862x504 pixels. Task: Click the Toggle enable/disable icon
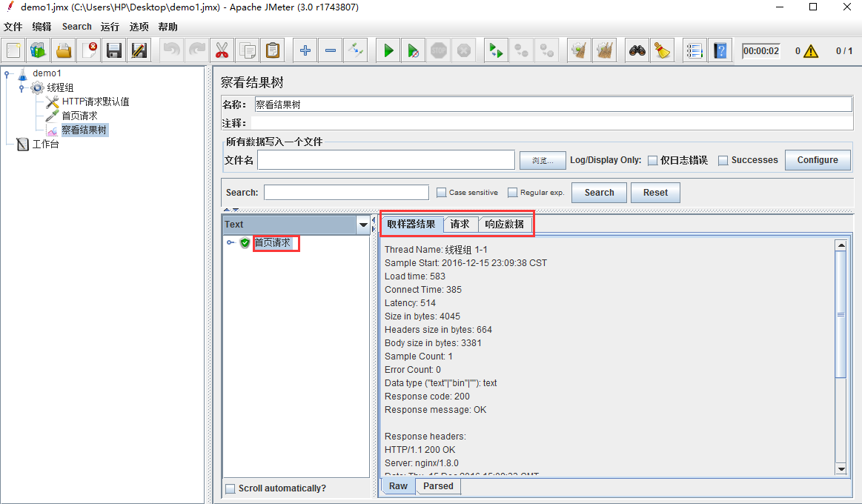pos(356,50)
